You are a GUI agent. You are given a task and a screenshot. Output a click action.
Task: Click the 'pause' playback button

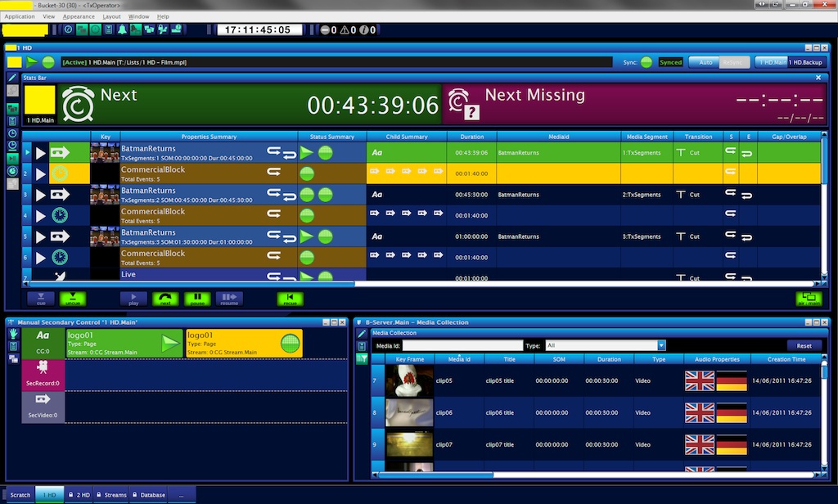pos(196,299)
